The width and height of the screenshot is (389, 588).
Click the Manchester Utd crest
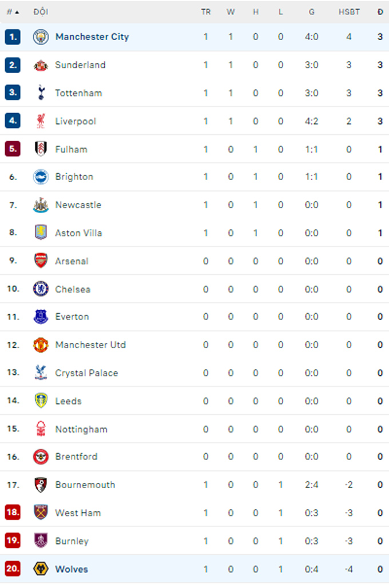coord(41,345)
